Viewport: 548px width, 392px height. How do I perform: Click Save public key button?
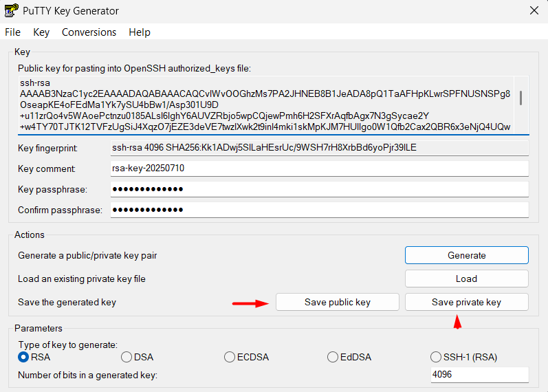click(338, 302)
